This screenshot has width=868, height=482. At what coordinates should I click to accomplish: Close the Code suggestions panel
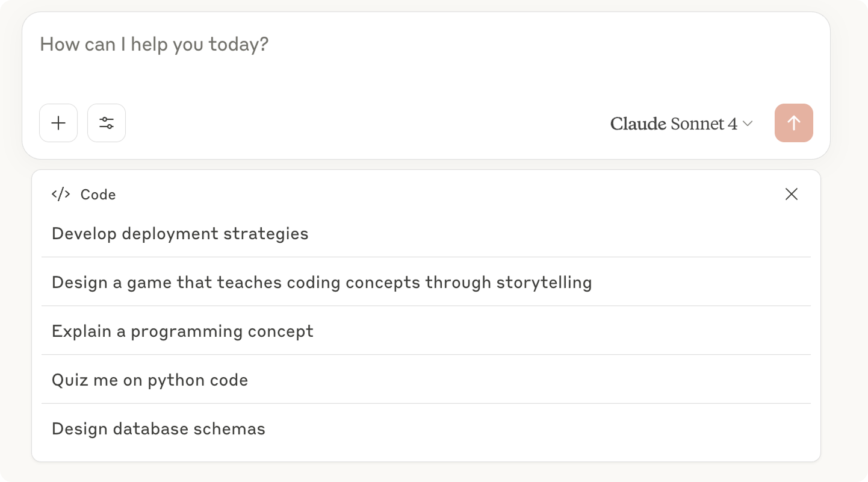[x=792, y=194]
